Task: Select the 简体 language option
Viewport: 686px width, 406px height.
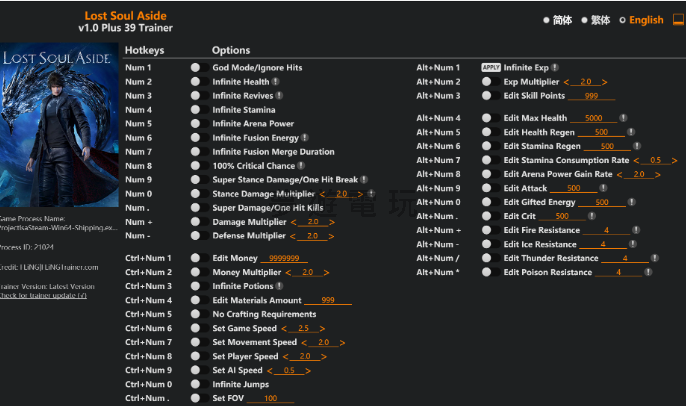Action: click(558, 20)
